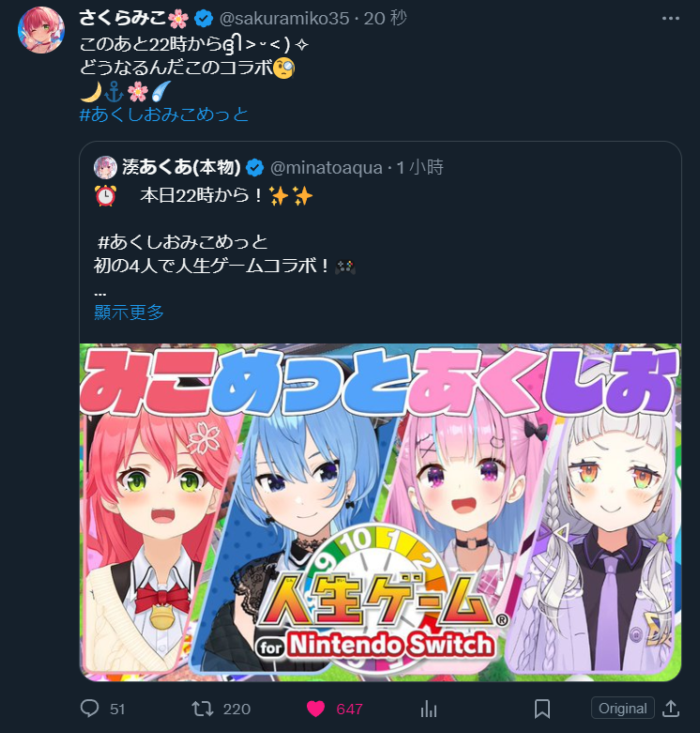Open the reply comment icon
This screenshot has width=700, height=733.
(x=89, y=709)
